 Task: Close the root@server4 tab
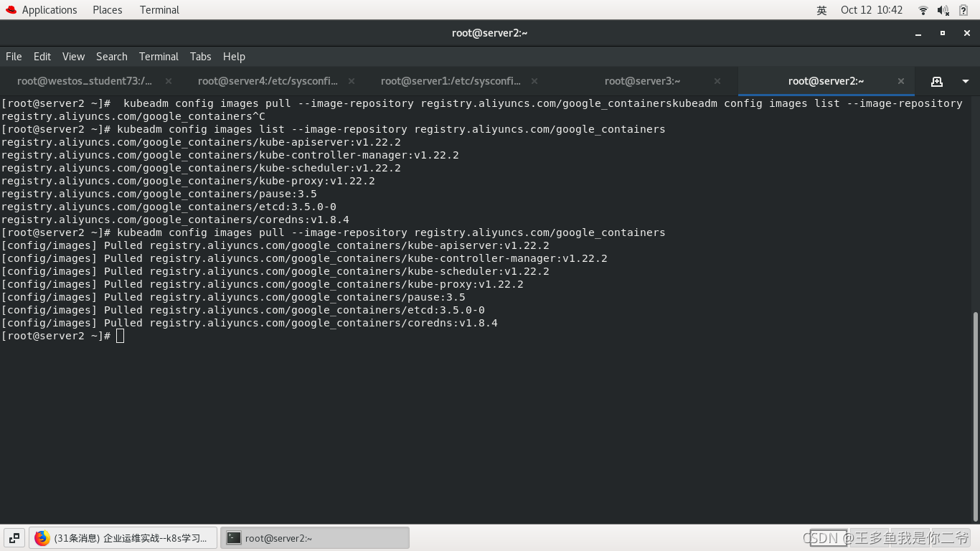click(x=352, y=81)
